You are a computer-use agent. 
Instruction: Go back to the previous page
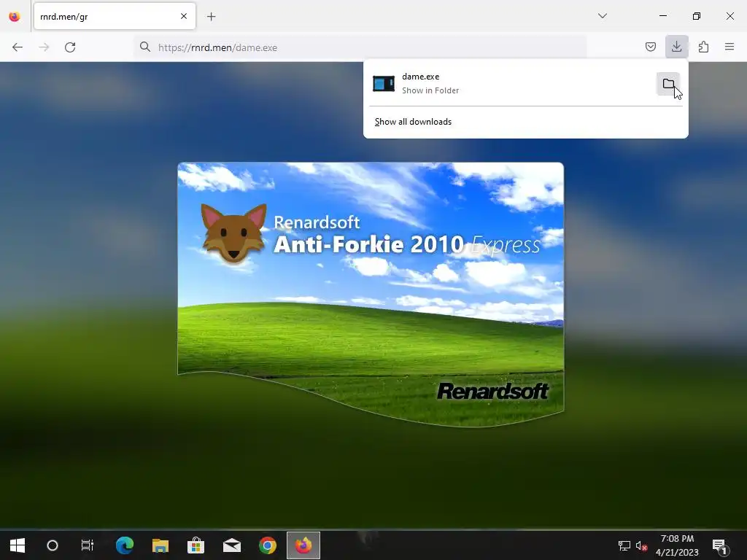click(18, 47)
